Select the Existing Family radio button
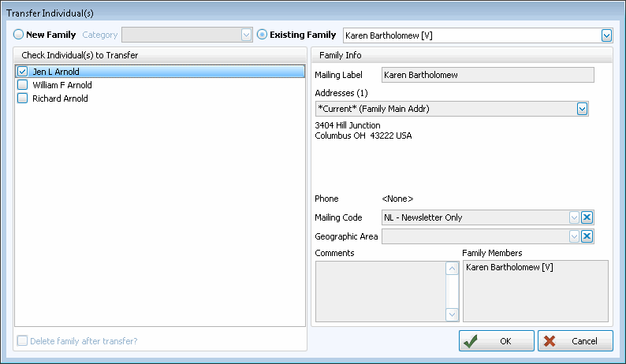The width and height of the screenshot is (626, 364). [x=263, y=35]
